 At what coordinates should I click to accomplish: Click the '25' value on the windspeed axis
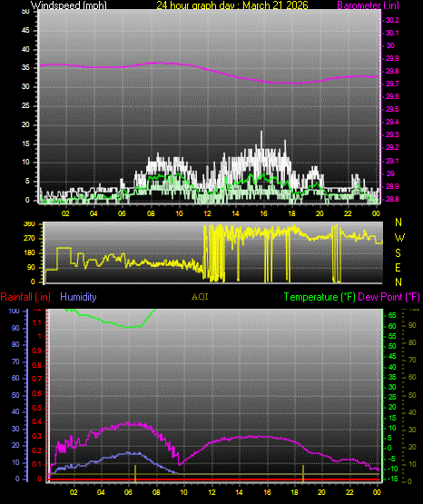point(25,105)
